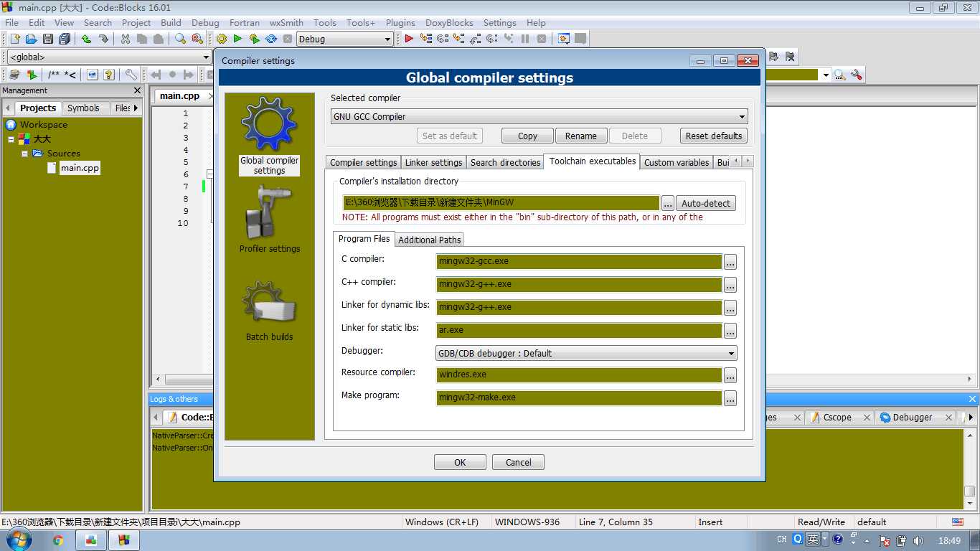Screen dimensions: 980x551
Task: Click the Rename compiler button
Action: [581, 136]
